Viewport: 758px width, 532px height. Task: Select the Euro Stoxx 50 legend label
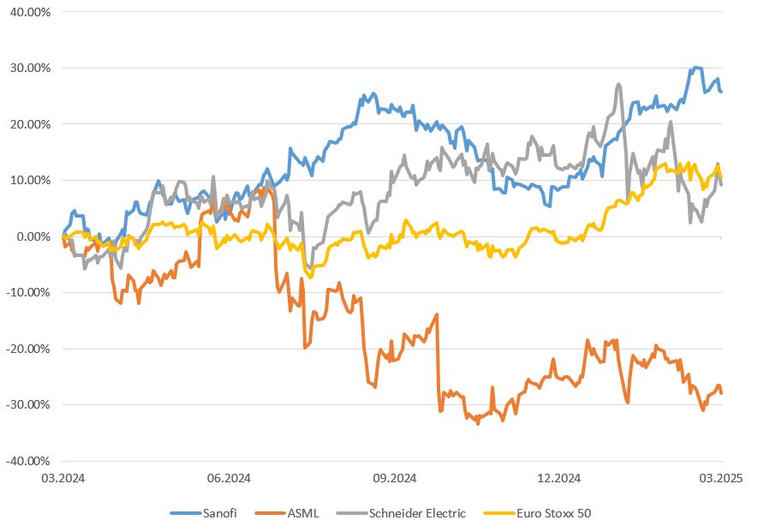[x=553, y=513]
